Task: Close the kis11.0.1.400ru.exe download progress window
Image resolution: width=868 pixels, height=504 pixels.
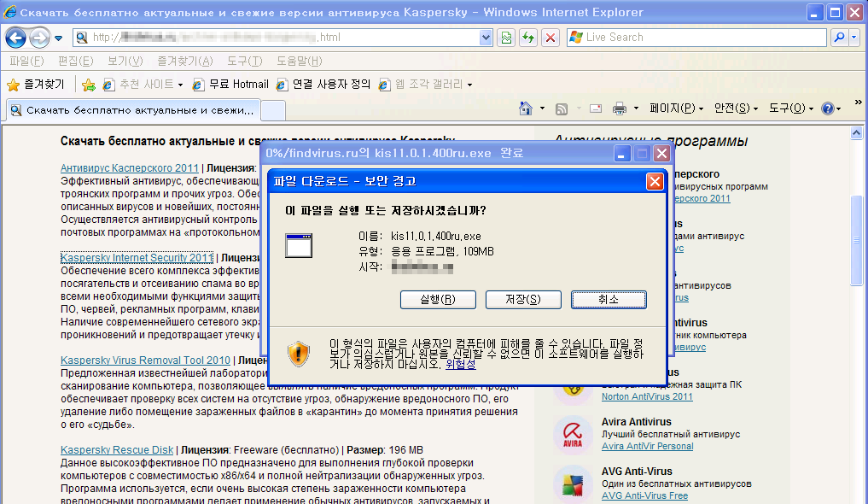Action: (x=661, y=154)
